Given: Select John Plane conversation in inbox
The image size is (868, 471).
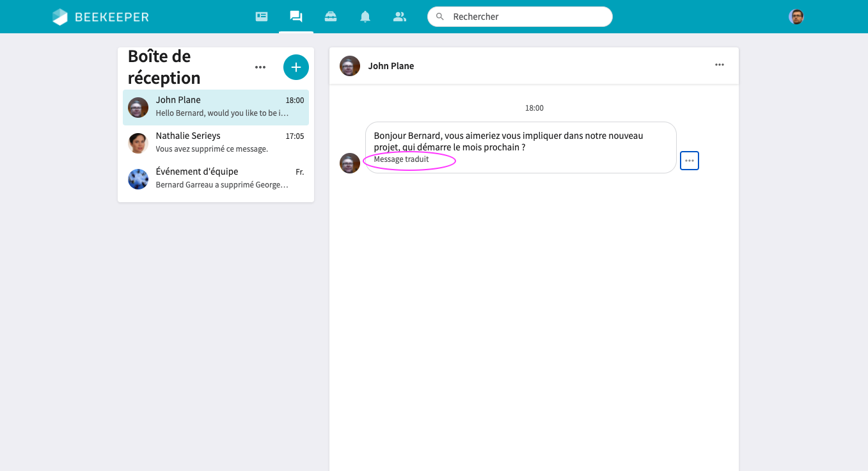Looking at the screenshot, I should (x=216, y=107).
